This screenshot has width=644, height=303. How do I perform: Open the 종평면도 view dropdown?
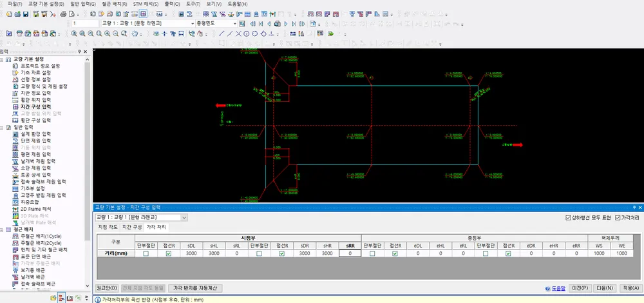pyautogui.click(x=216, y=23)
